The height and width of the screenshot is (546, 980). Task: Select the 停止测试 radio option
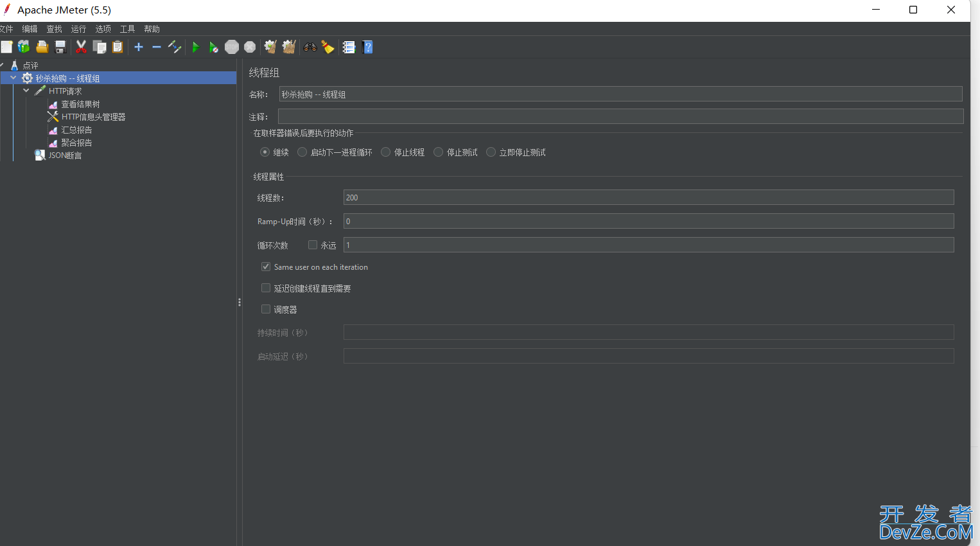(x=438, y=152)
